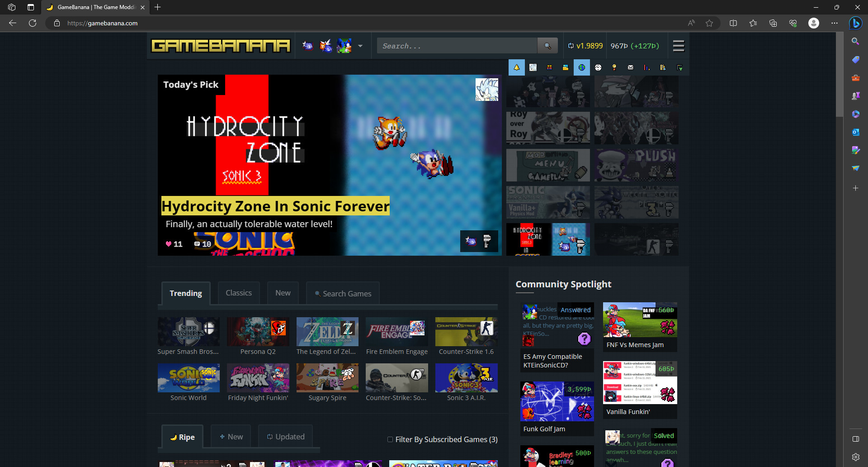This screenshot has width=868, height=467.
Task: Open the zip download icon
Action: click(663, 67)
